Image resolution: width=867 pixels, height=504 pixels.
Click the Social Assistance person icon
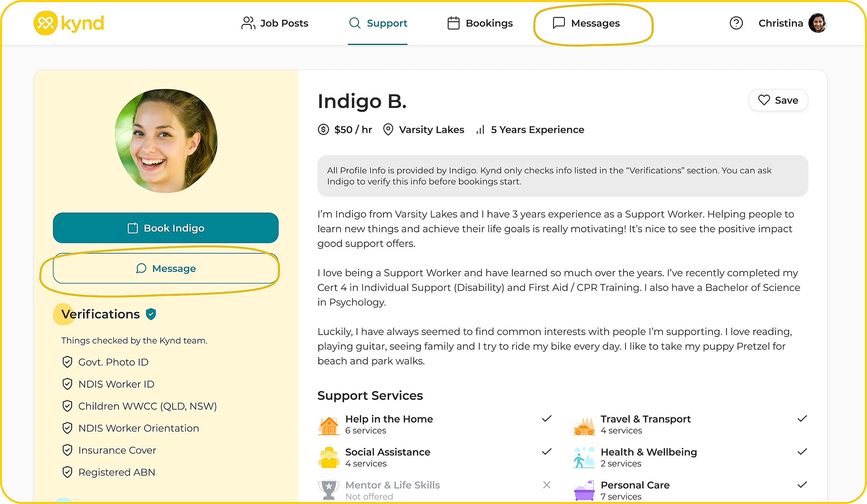329,458
